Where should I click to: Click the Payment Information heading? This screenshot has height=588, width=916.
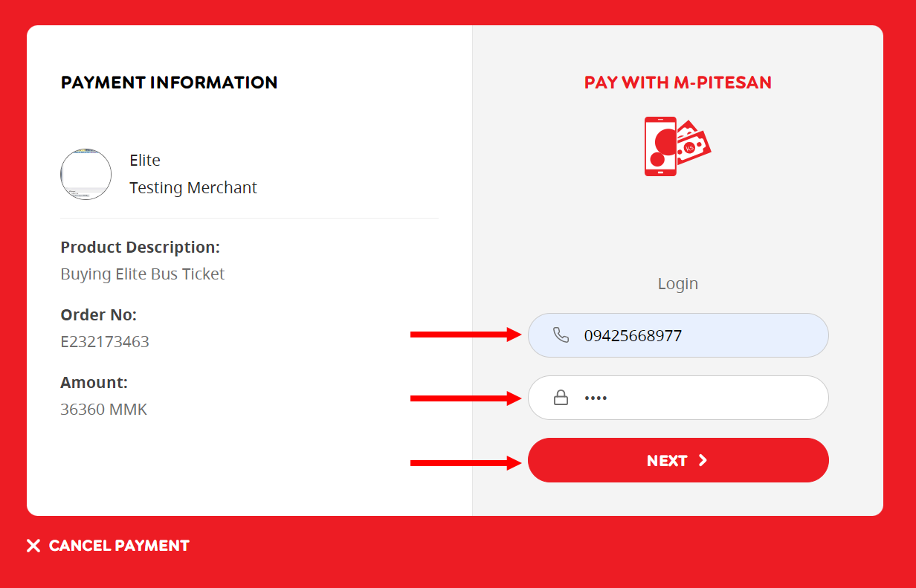(169, 83)
